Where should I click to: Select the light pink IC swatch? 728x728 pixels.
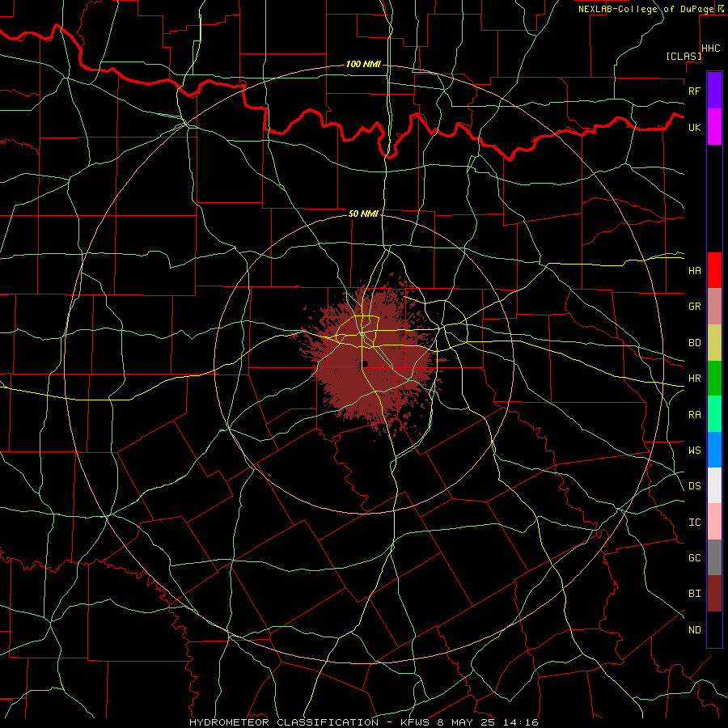point(714,522)
